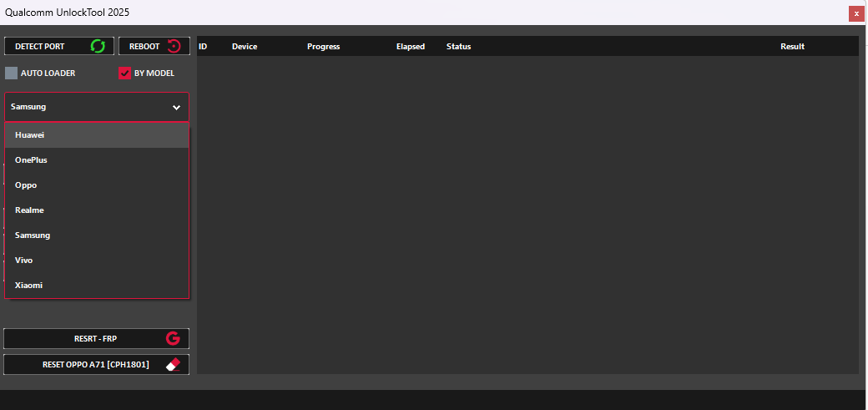
Task: Select Realme in the dropdown
Action: (x=97, y=210)
